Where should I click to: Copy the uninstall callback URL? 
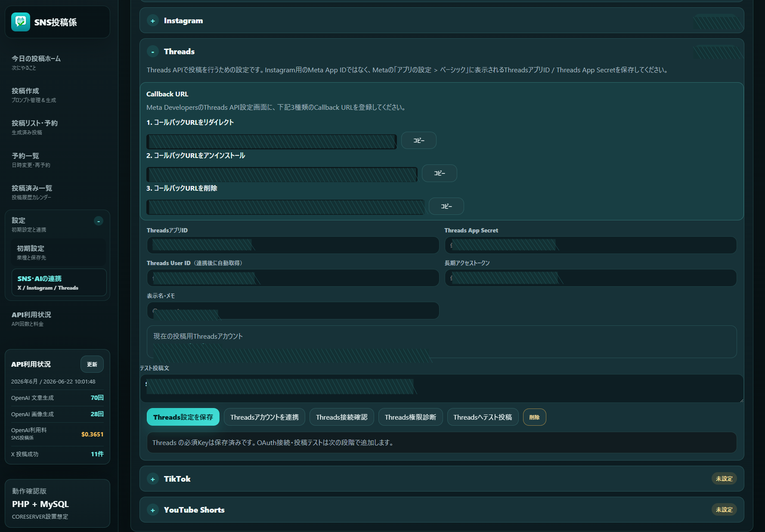tap(440, 173)
